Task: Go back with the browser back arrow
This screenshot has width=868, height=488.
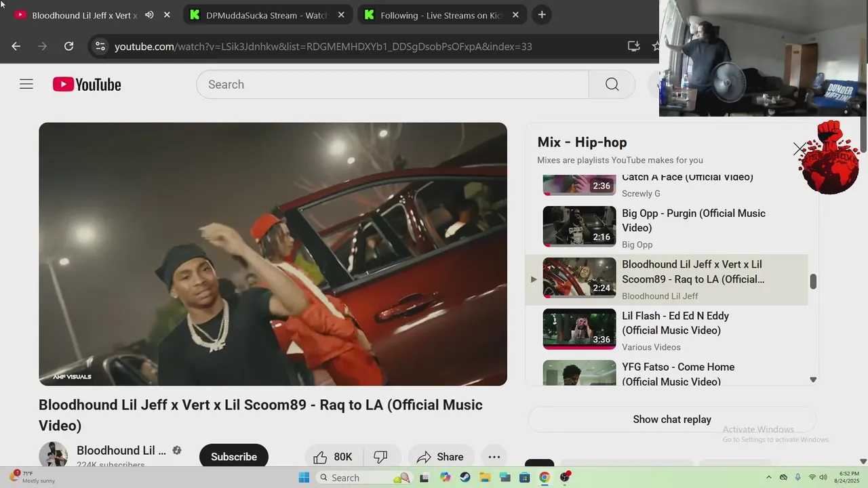Action: [x=16, y=46]
